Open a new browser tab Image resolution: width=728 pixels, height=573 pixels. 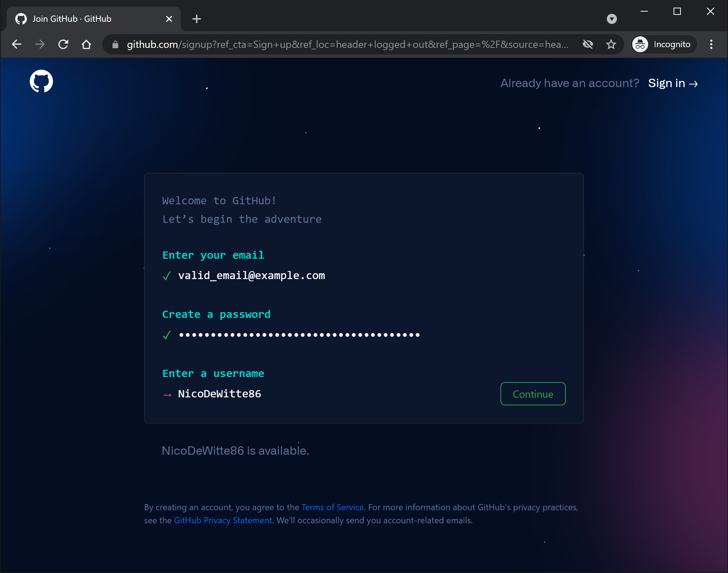[x=197, y=19]
